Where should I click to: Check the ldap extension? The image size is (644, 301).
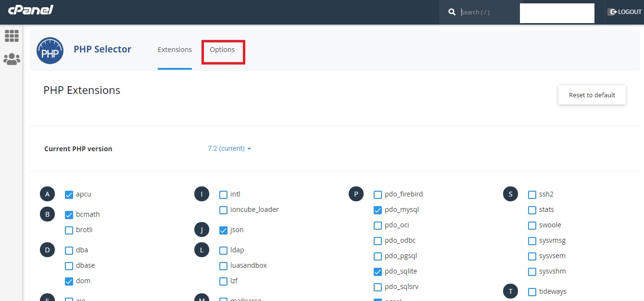click(x=223, y=250)
